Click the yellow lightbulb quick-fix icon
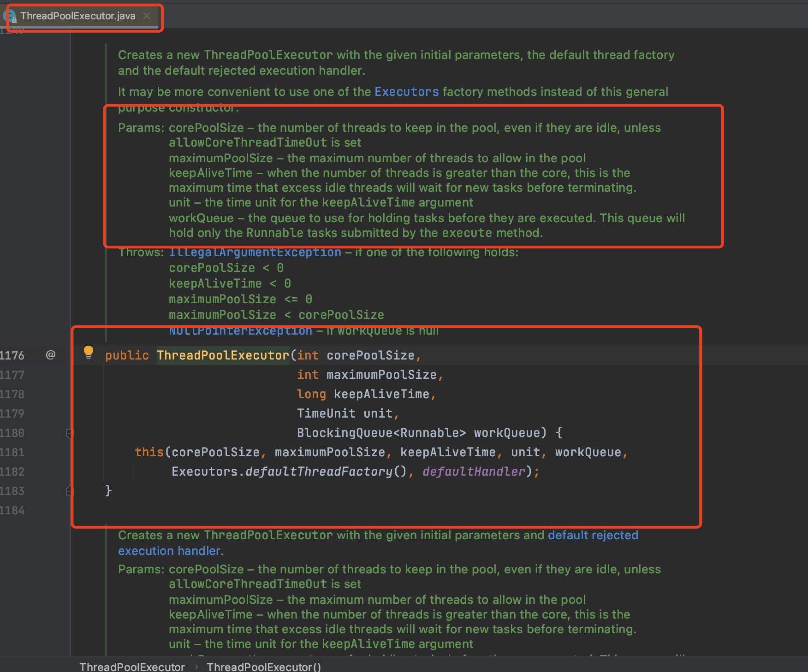Image resolution: width=808 pixels, height=672 pixels. (x=89, y=353)
